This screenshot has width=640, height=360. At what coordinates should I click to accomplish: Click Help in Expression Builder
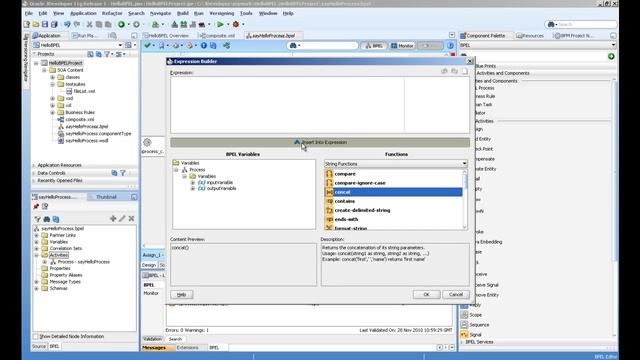[182, 294]
